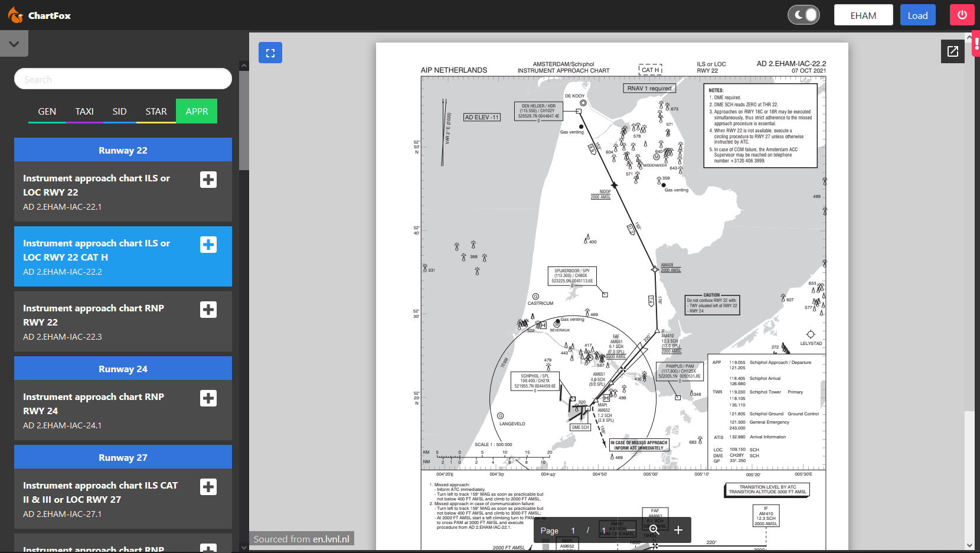
Task: Toggle the dark mode switch
Action: click(803, 15)
